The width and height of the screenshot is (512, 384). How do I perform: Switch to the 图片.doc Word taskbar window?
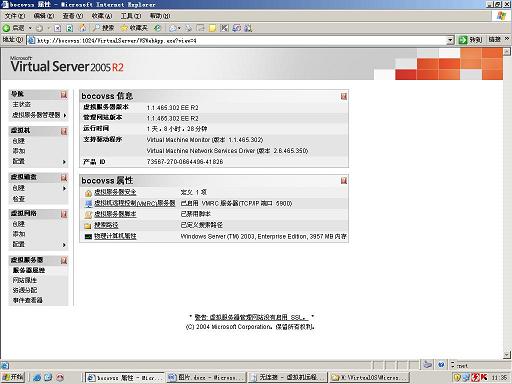click(206, 377)
